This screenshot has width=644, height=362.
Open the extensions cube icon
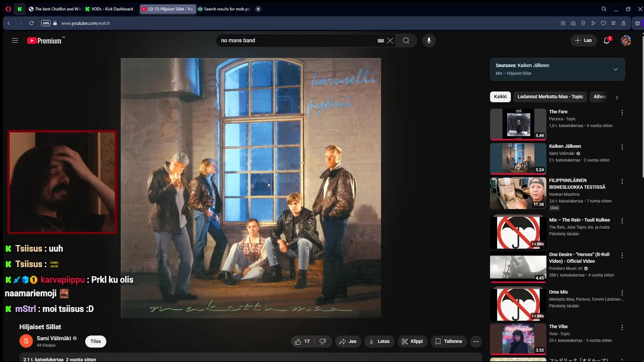(x=637, y=23)
